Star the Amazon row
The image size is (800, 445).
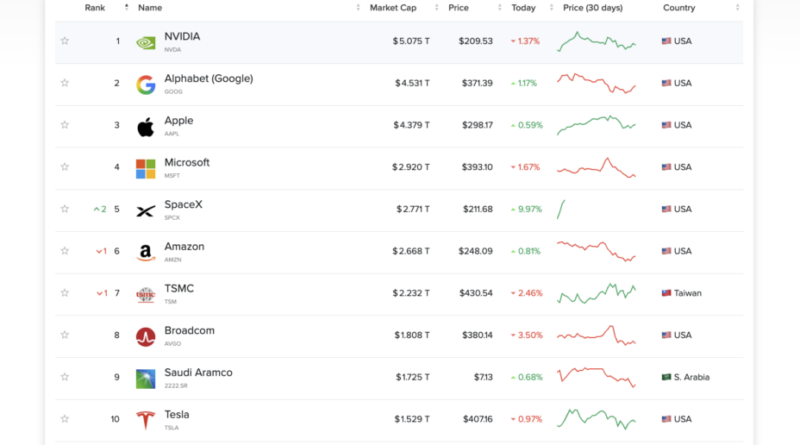click(65, 251)
